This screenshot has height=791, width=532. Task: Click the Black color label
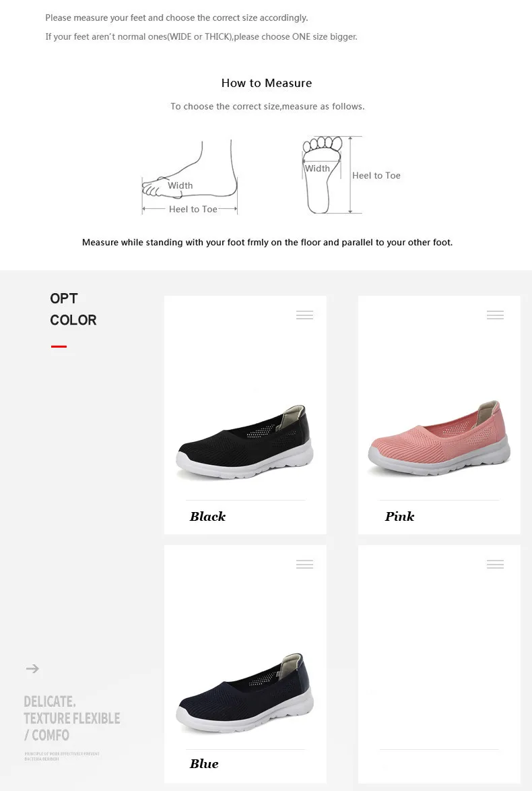tap(207, 517)
